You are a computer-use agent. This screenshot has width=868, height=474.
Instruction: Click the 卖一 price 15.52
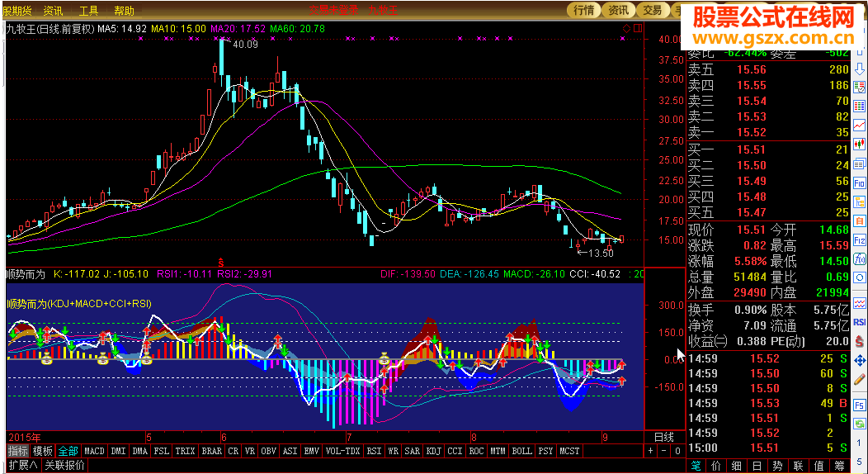click(x=751, y=132)
